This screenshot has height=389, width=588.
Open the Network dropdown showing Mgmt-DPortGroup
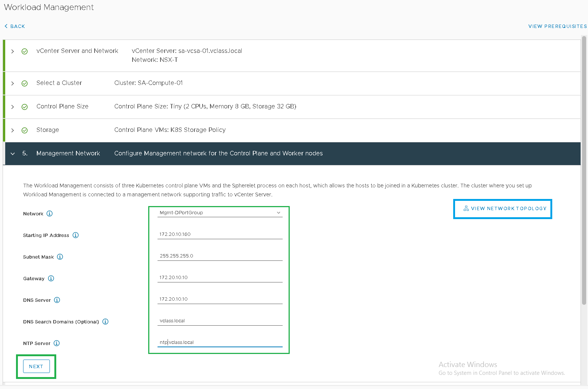[x=220, y=213]
